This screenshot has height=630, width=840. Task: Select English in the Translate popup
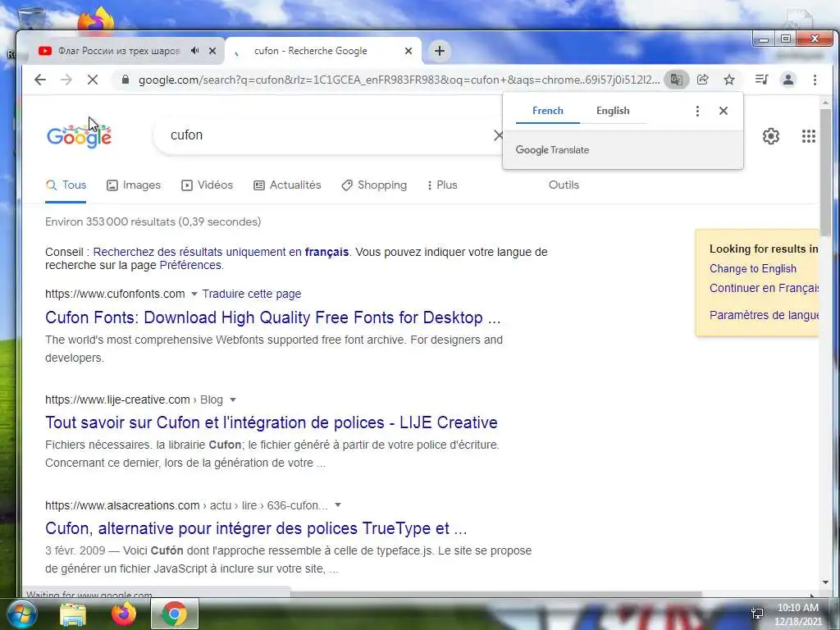[x=613, y=111]
